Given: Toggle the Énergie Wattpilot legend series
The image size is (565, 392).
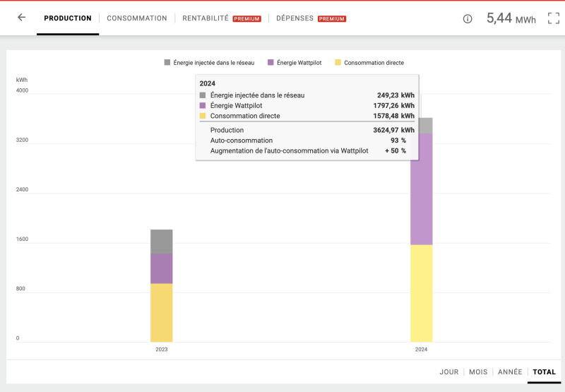Looking at the screenshot, I should coord(295,63).
